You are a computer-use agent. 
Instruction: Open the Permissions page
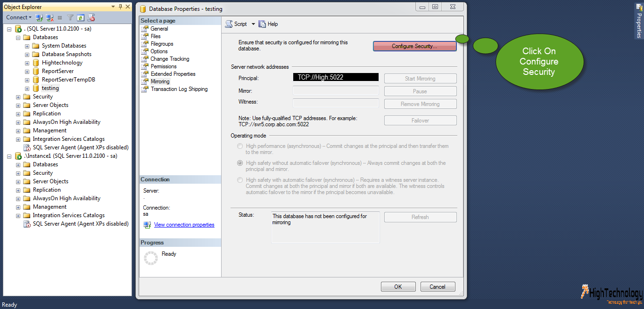pos(164,66)
